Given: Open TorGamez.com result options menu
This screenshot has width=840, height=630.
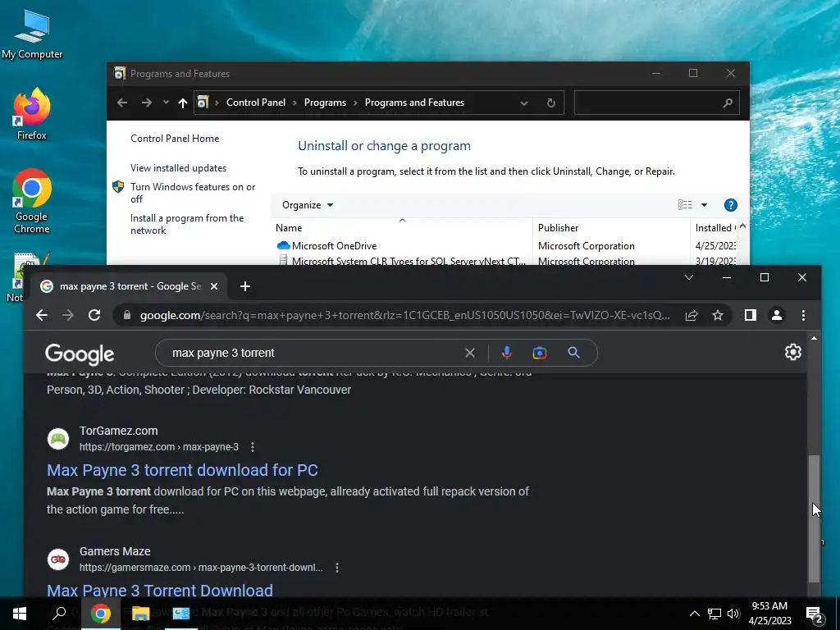Looking at the screenshot, I should click(253, 447).
